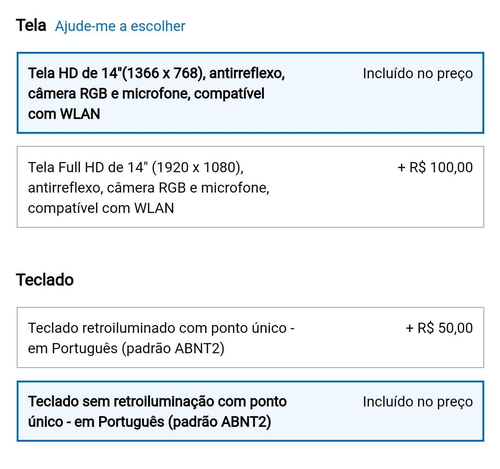Choose the Tela Full HD 1920 x 1080 option
The width and height of the screenshot is (500, 469).
pyautogui.click(x=250, y=187)
